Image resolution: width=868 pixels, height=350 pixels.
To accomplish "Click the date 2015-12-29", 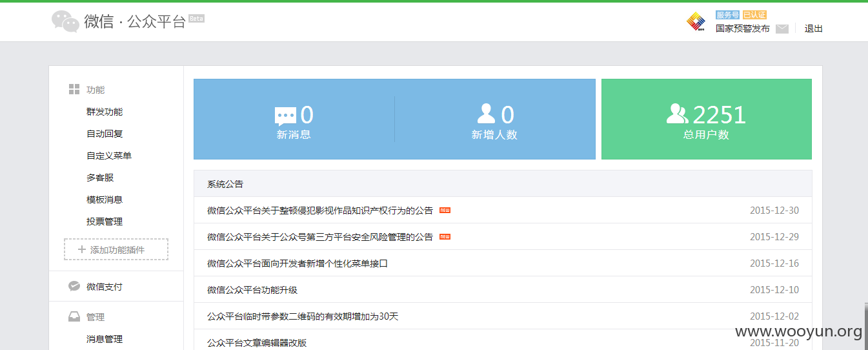I will point(774,237).
